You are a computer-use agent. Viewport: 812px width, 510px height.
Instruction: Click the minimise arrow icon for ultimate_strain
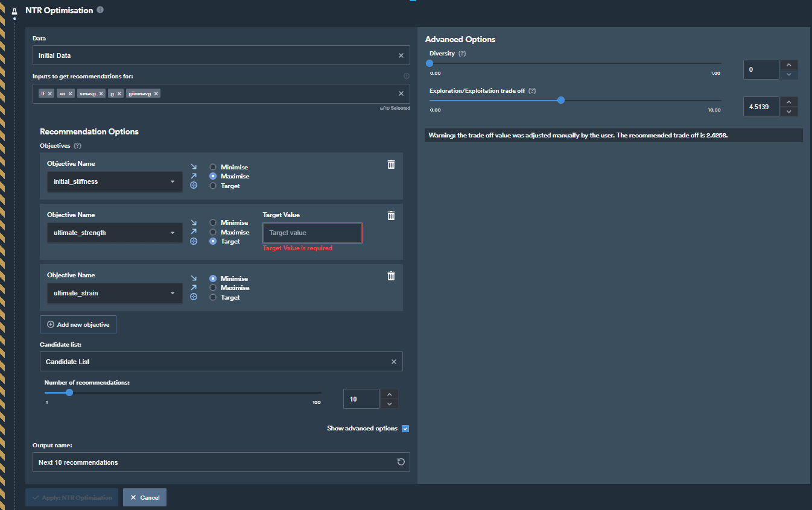coord(194,279)
